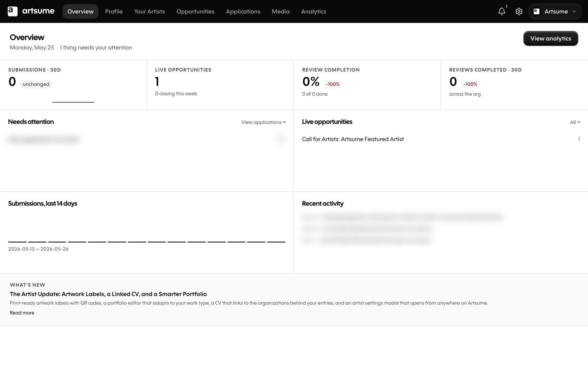Click the View analytics button
Image resolution: width=588 pixels, height=368 pixels.
click(551, 38)
